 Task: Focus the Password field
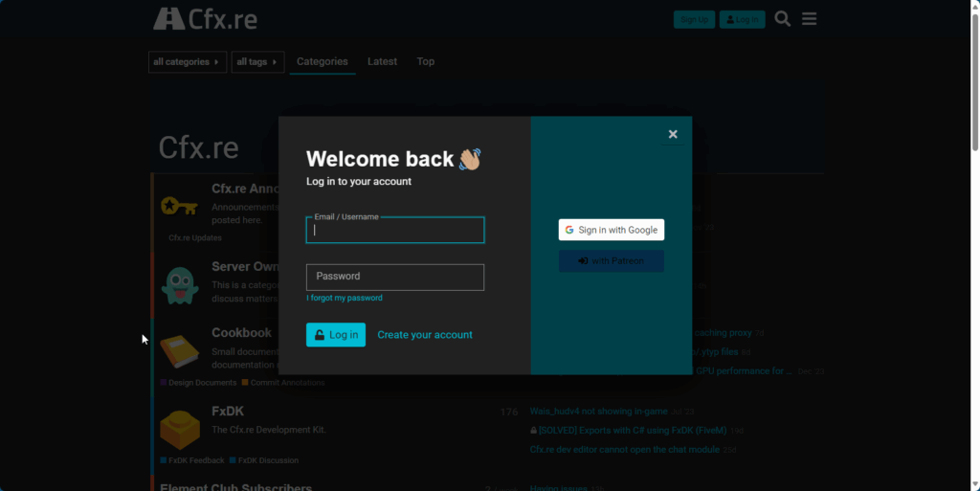point(395,277)
